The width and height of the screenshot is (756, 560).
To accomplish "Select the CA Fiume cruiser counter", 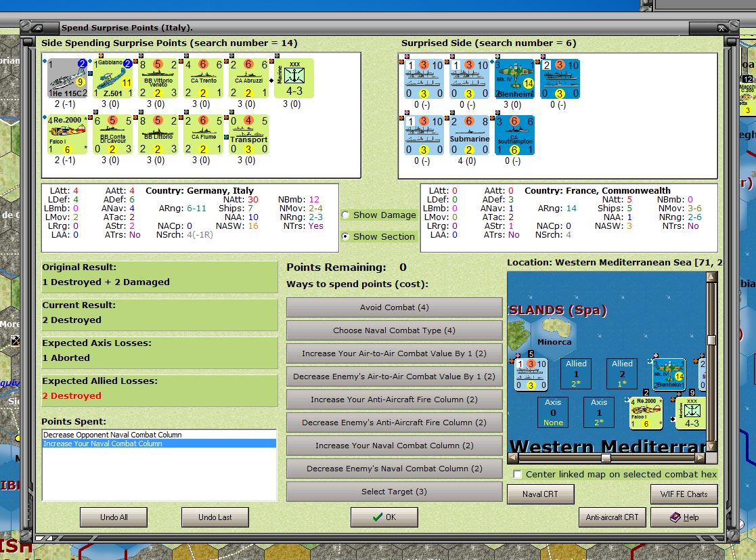I will pos(204,134).
